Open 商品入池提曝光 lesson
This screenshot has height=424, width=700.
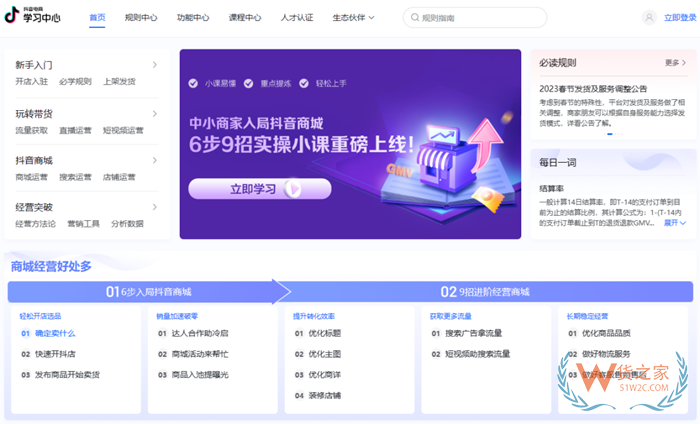pos(200,375)
